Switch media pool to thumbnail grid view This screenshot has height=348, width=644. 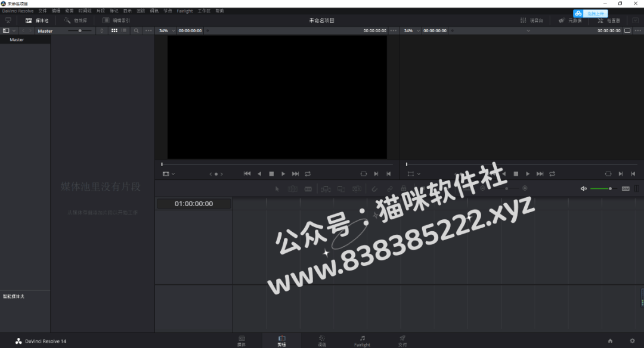pos(114,31)
